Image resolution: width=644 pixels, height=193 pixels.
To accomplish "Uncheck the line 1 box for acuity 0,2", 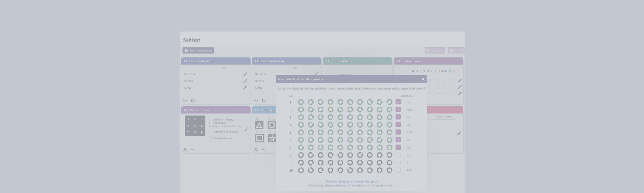I will click(398, 102).
